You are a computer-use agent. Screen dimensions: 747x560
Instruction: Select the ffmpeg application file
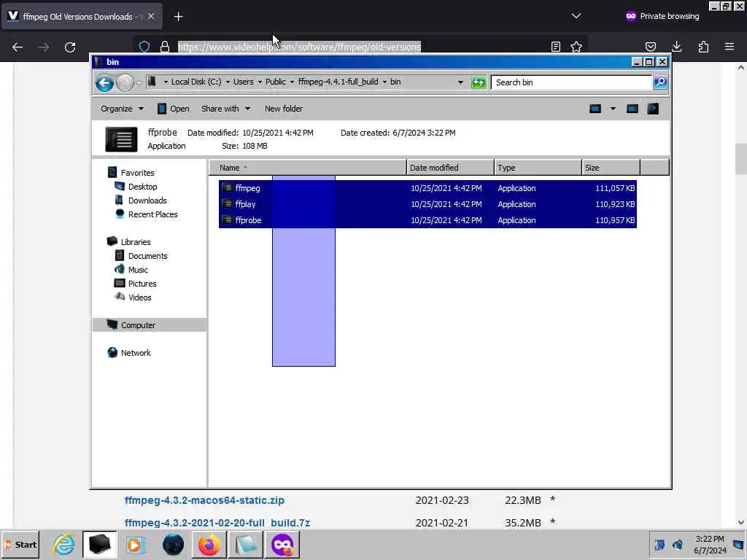click(427, 188)
